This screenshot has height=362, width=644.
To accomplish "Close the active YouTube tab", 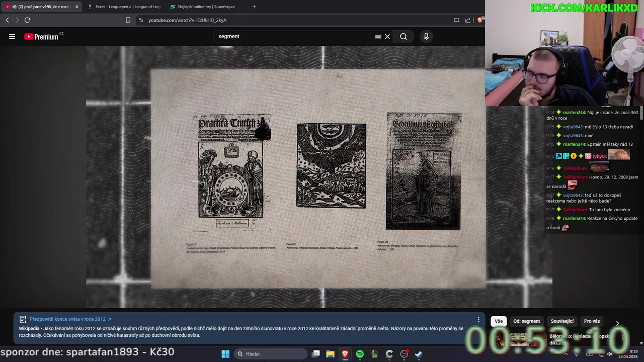I will click(x=76, y=7).
